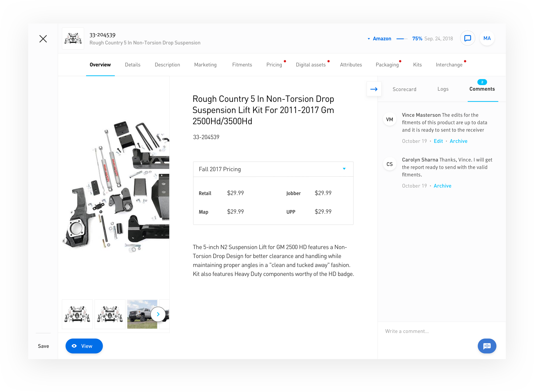
Task: Open the Details tab
Action: (x=133, y=65)
